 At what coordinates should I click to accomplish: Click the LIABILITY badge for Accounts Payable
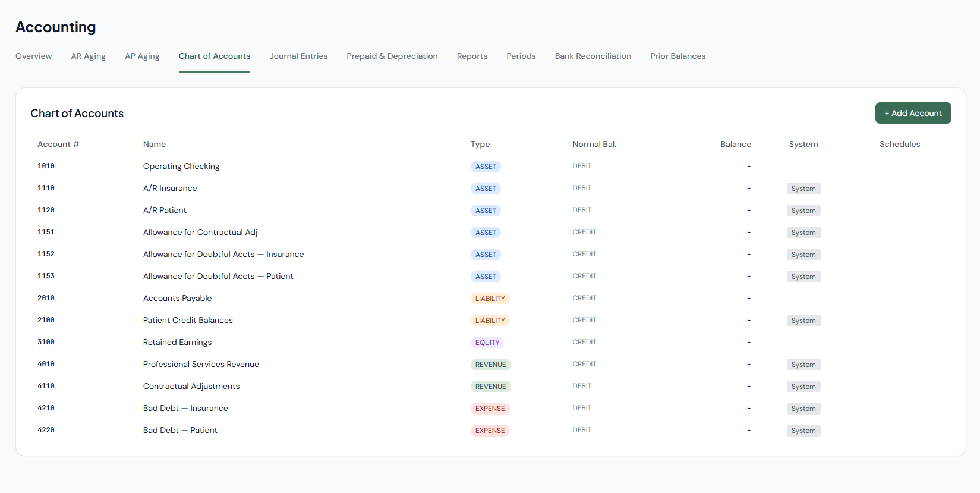(490, 299)
